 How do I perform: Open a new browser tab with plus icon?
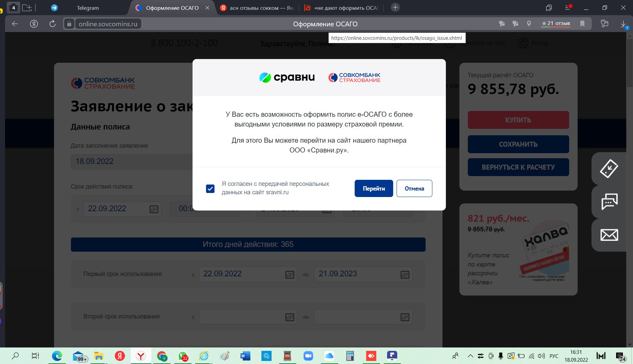click(x=395, y=7)
